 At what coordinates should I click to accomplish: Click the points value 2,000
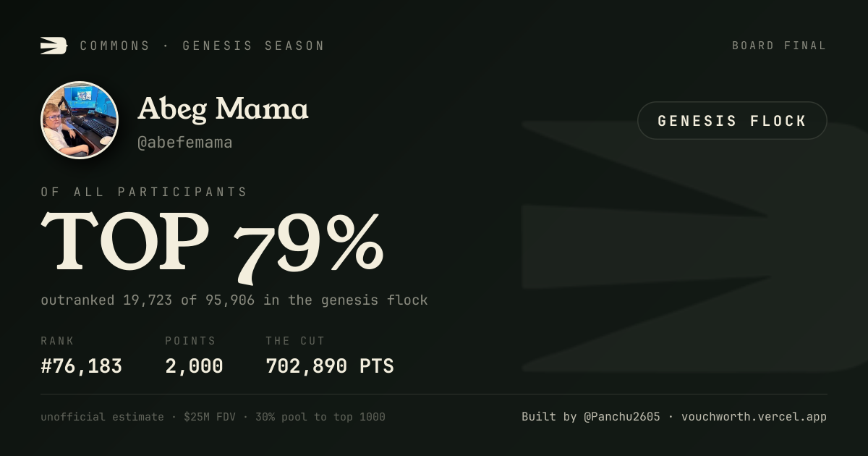point(194,366)
